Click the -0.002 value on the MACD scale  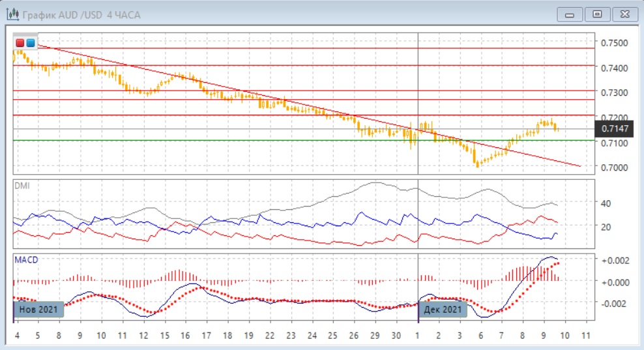tap(615, 303)
